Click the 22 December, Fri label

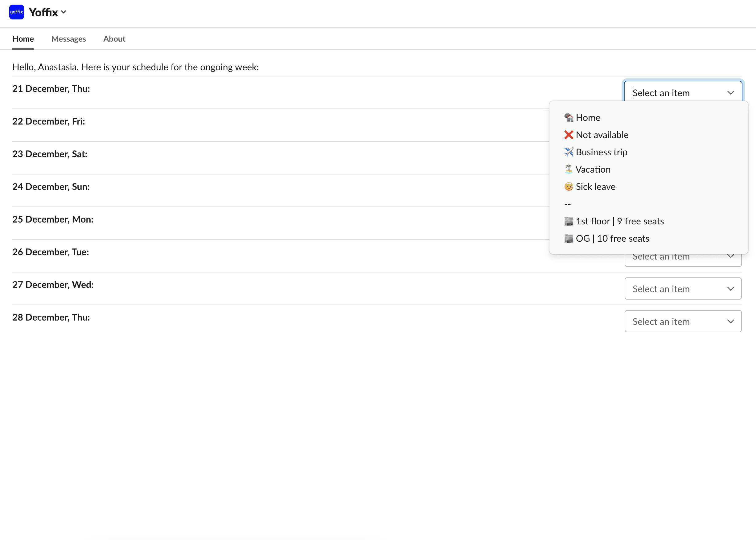(x=48, y=121)
